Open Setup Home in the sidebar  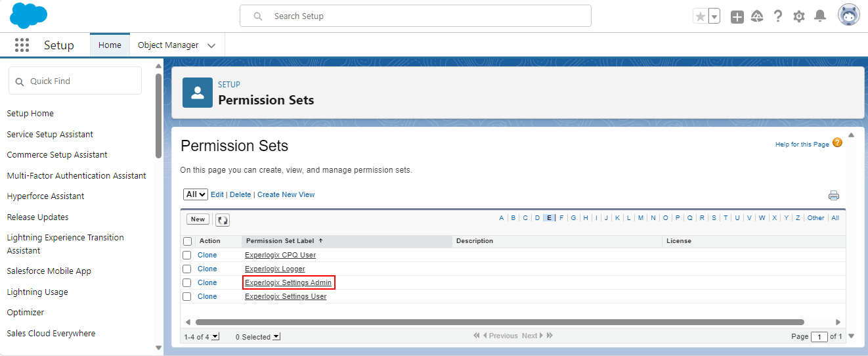(x=30, y=113)
